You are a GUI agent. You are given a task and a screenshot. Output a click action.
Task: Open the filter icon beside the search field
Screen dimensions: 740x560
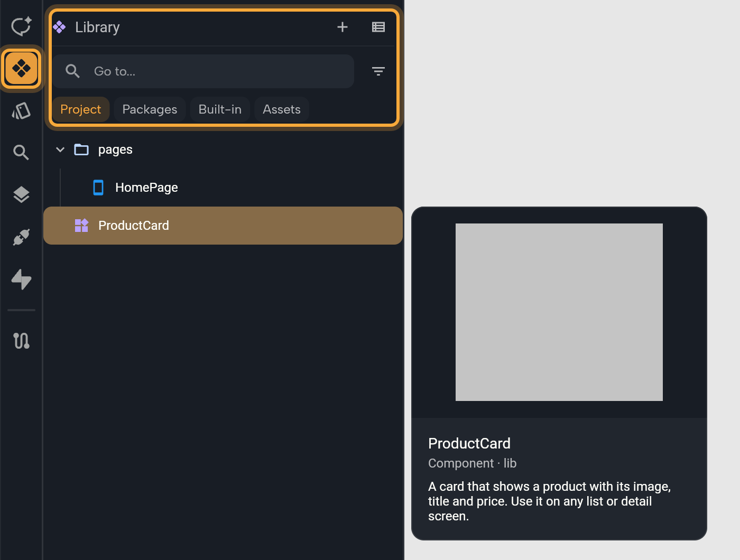click(378, 71)
